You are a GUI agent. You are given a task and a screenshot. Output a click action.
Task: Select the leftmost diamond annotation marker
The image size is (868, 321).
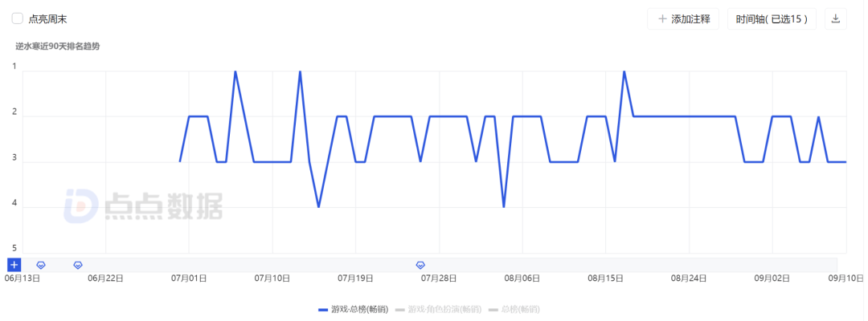(41, 264)
